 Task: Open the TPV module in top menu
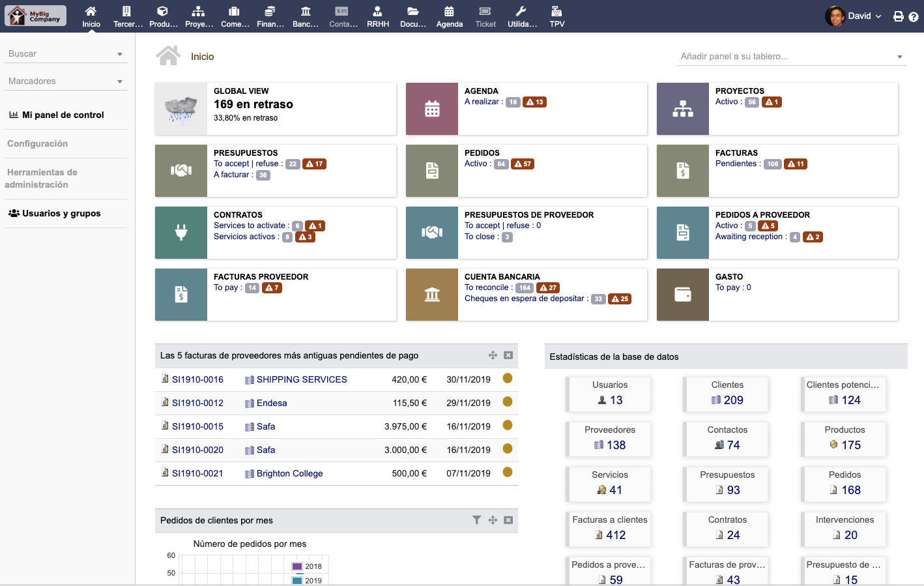pos(556,16)
